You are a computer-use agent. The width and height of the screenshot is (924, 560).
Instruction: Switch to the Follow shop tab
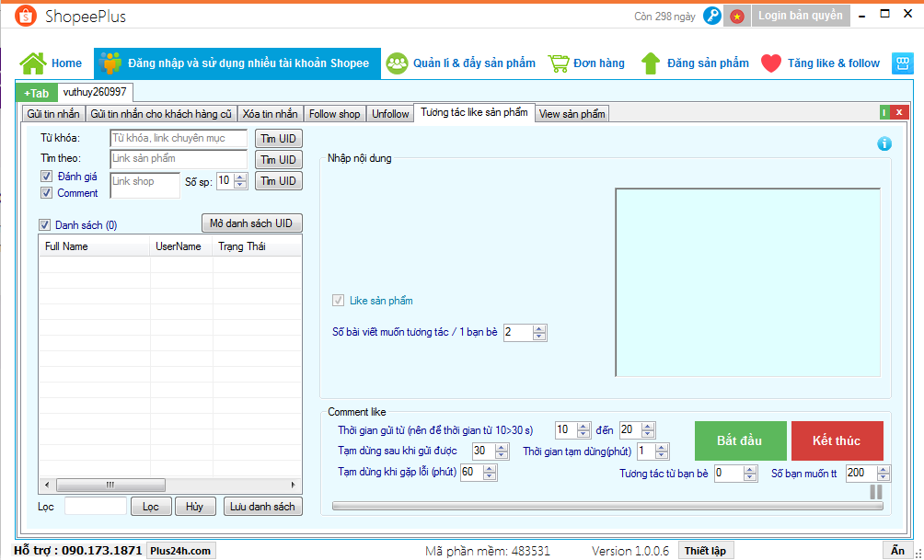point(334,114)
